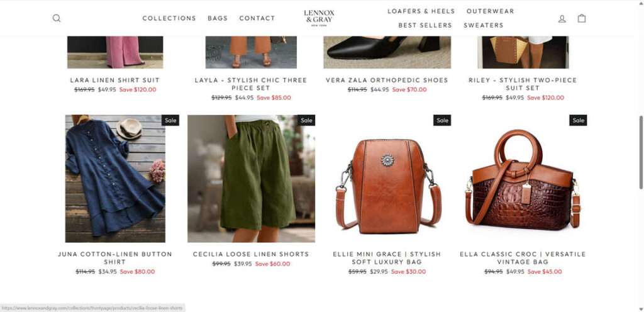Click the Sale badge on Ellie bag

click(x=442, y=120)
